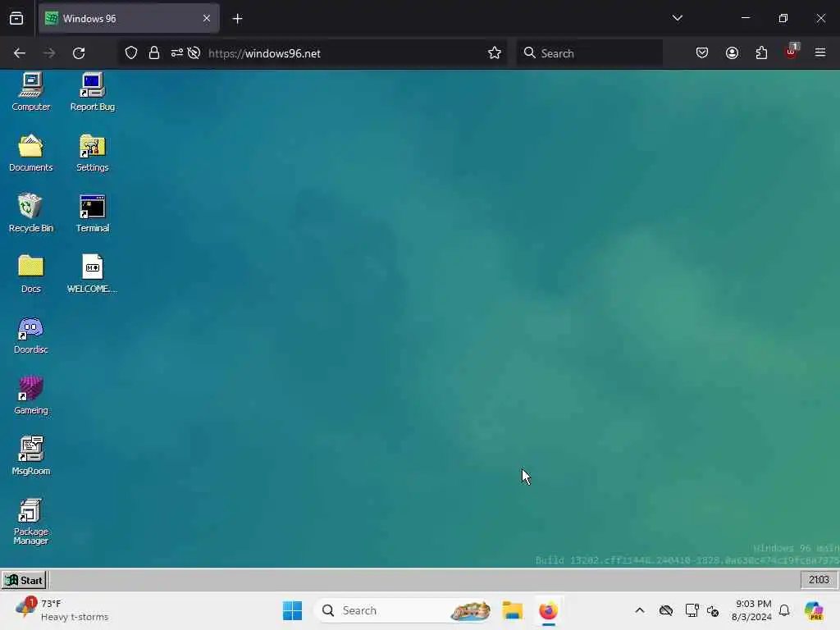Show site security padlock info
Viewport: 840px width, 630px height.
pos(154,53)
